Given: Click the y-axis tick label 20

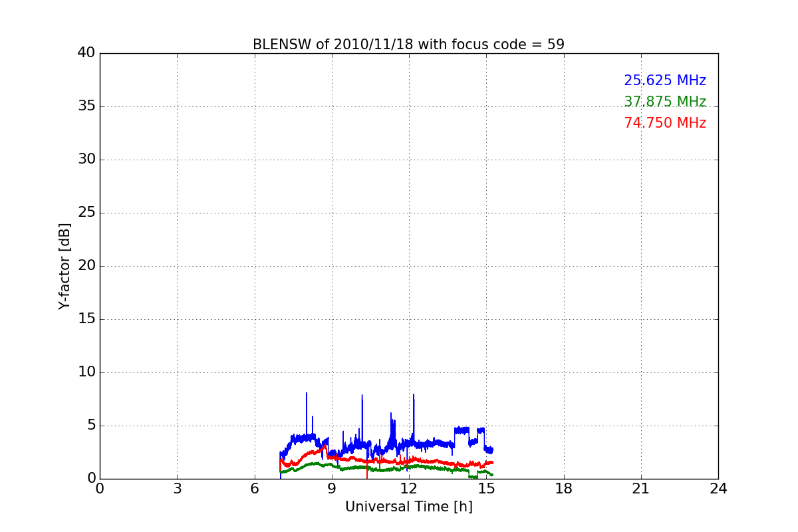Looking at the screenshot, I should 86,266.
